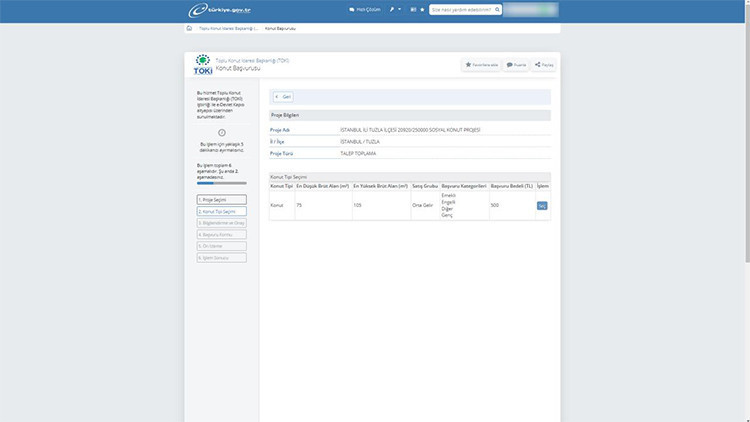The image size is (750, 422).
Task: Go to step 1. Proje Seçimi
Action: [221, 200]
